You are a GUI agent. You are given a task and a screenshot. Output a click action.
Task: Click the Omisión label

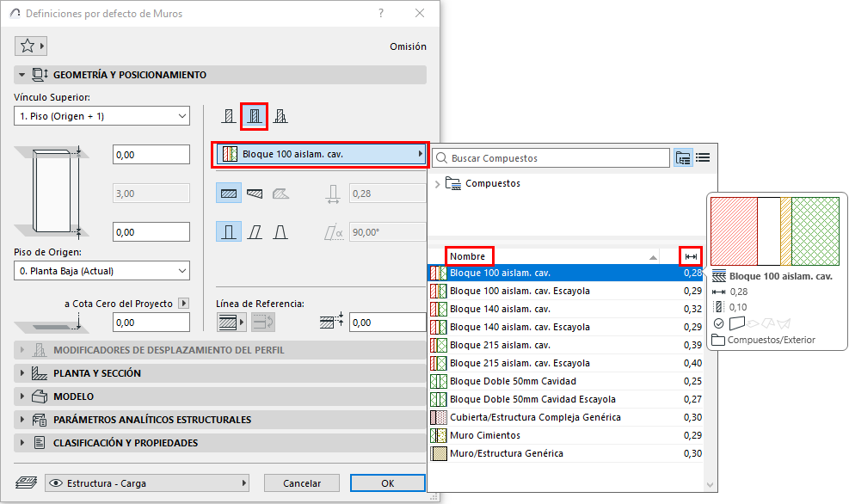(x=408, y=46)
